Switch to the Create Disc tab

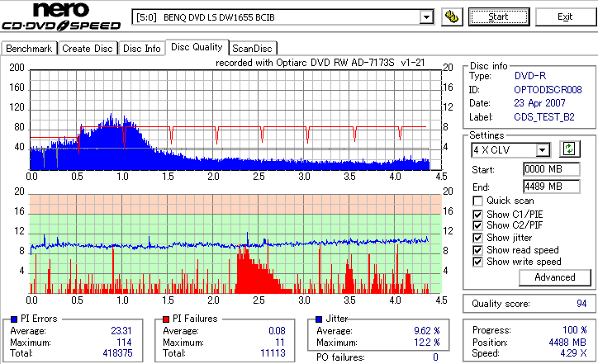(x=88, y=49)
